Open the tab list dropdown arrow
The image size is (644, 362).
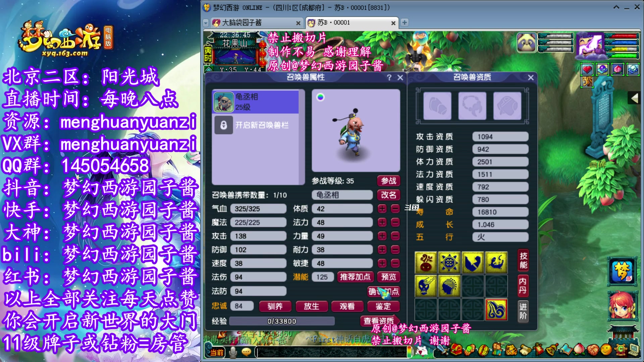tap(206, 23)
